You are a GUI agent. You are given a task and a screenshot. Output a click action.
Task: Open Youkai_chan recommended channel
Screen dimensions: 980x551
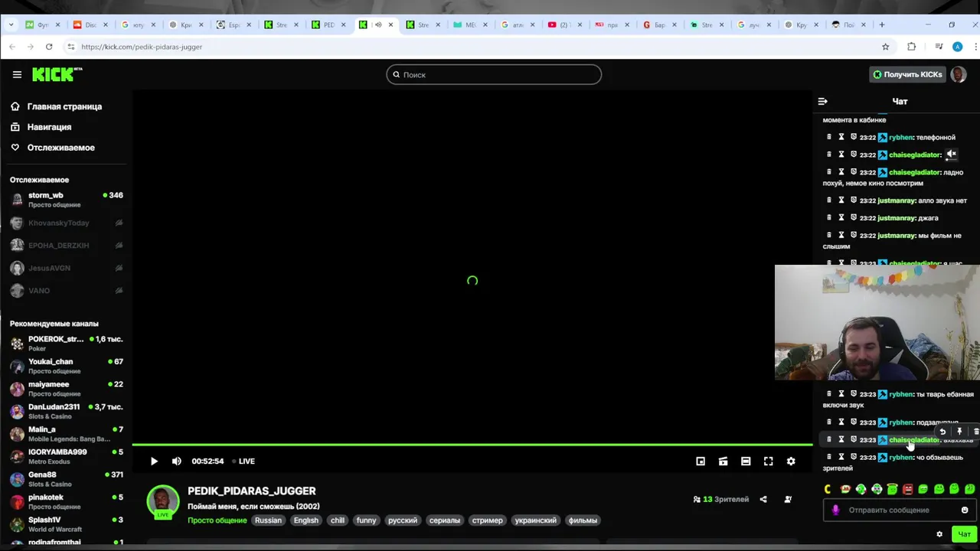coord(67,366)
